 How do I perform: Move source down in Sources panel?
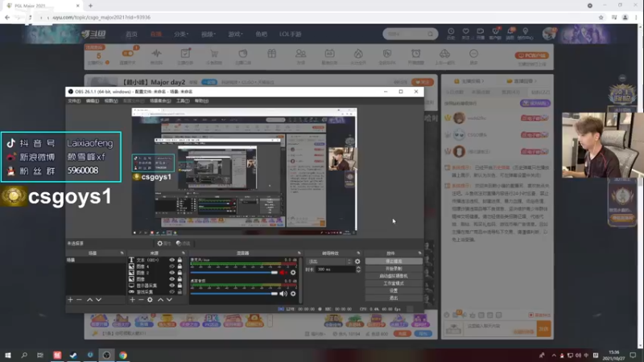(169, 299)
